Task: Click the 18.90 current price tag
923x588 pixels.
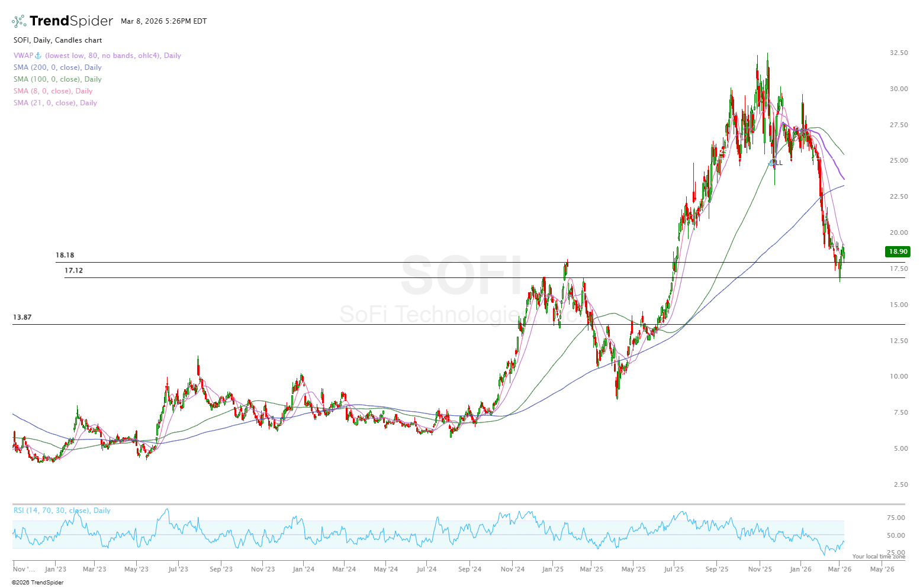Action: click(x=898, y=251)
